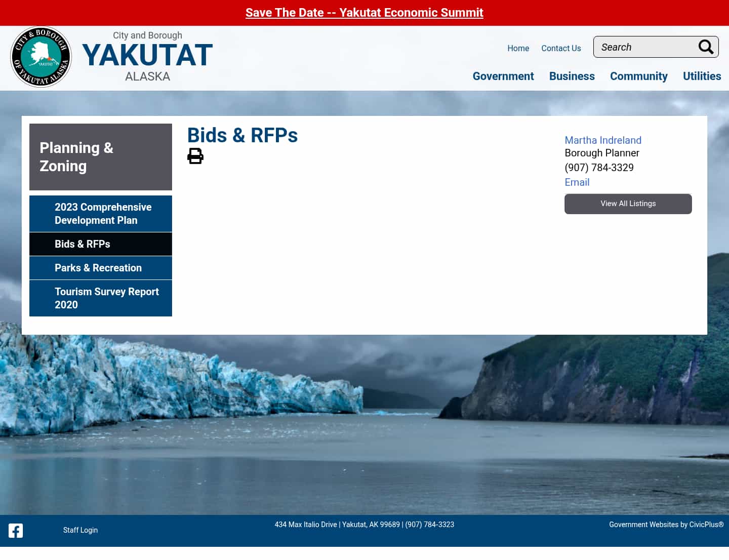Open the Government menu
Screen dimensions: 729x560
pos(503,76)
